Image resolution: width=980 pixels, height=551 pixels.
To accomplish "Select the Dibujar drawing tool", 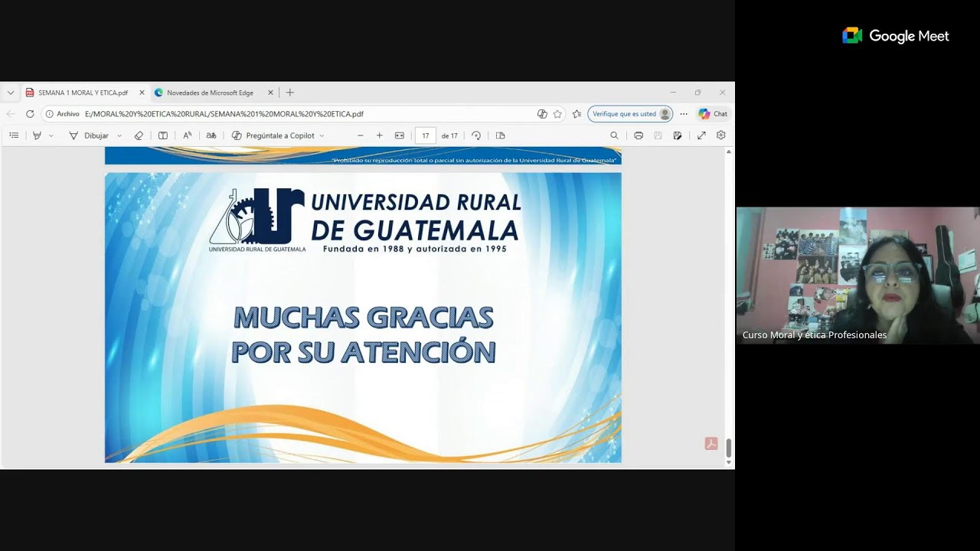I will pyautogui.click(x=89, y=135).
